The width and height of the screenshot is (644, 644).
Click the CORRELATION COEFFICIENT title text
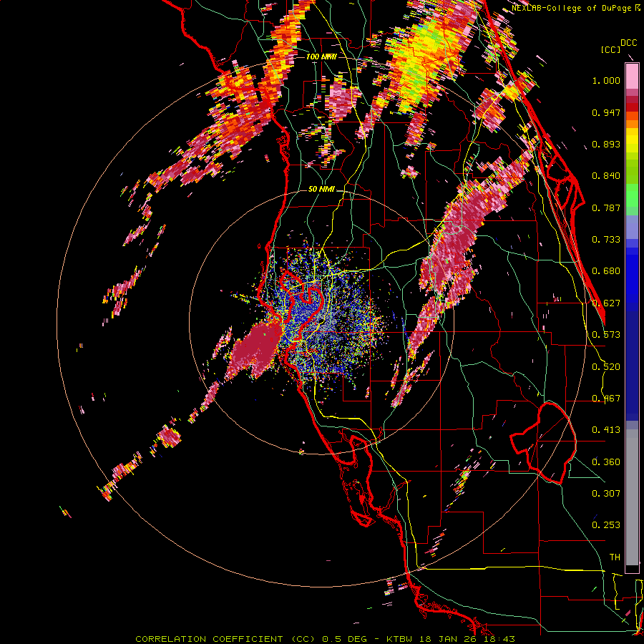tap(209, 639)
